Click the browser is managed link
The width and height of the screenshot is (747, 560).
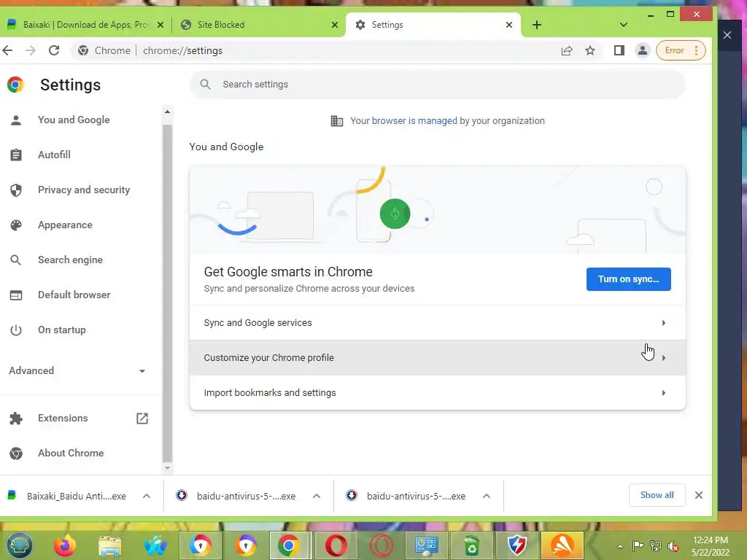[x=414, y=121]
